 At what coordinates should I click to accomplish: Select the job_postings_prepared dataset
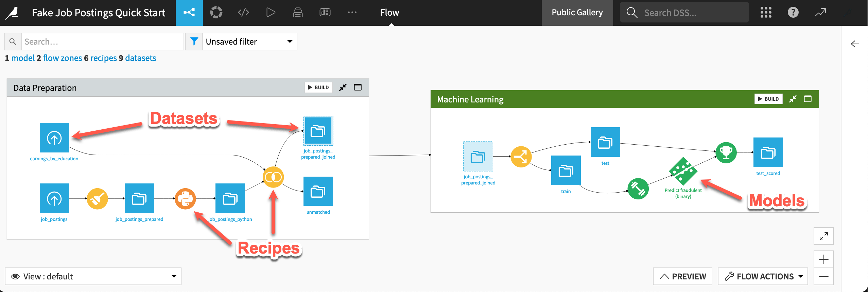[139, 198]
